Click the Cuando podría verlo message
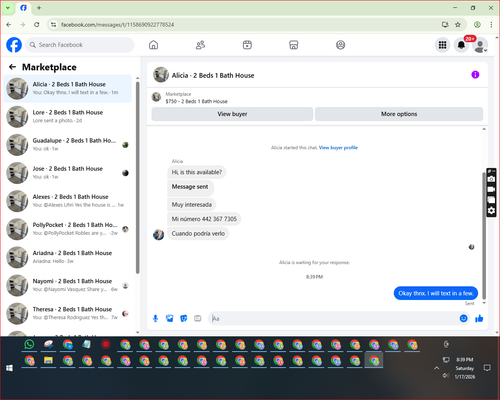Image resolution: width=500 pixels, height=400 pixels. [x=198, y=234]
